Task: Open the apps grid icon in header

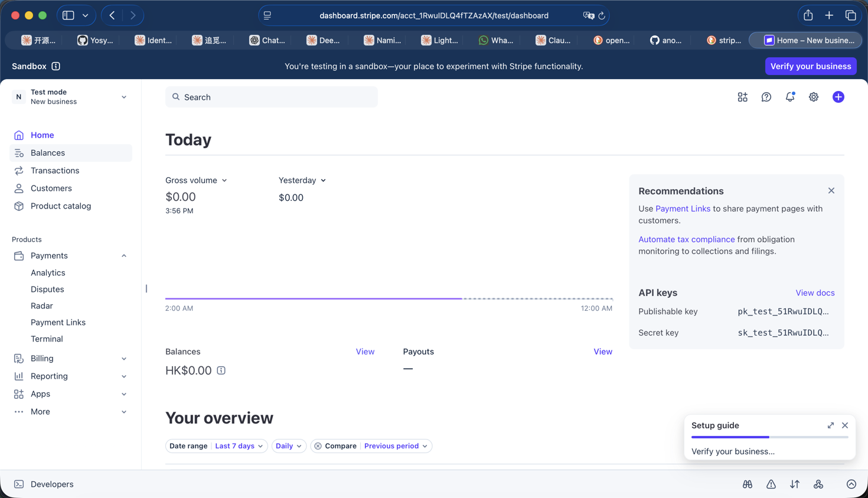Action: tap(742, 97)
